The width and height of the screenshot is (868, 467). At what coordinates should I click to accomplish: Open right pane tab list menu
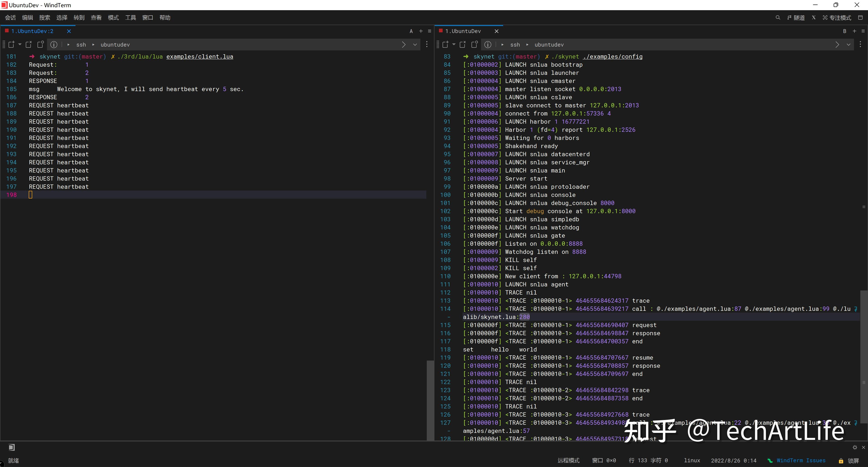pyautogui.click(x=863, y=31)
